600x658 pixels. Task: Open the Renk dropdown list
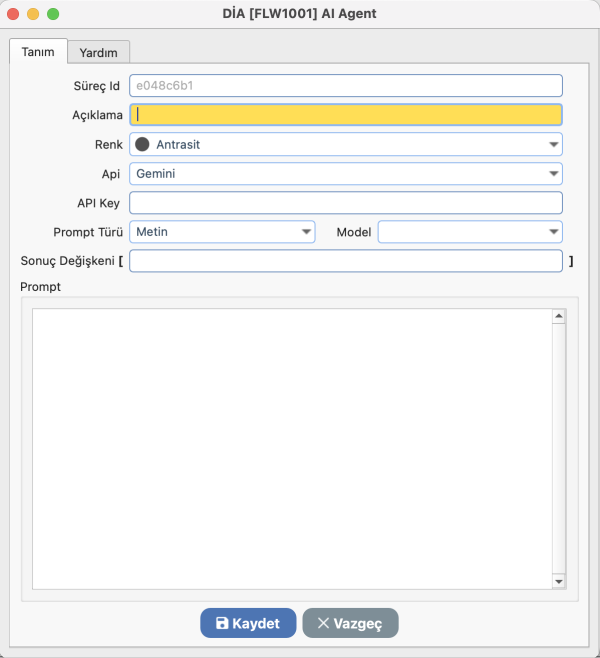[x=553, y=144]
